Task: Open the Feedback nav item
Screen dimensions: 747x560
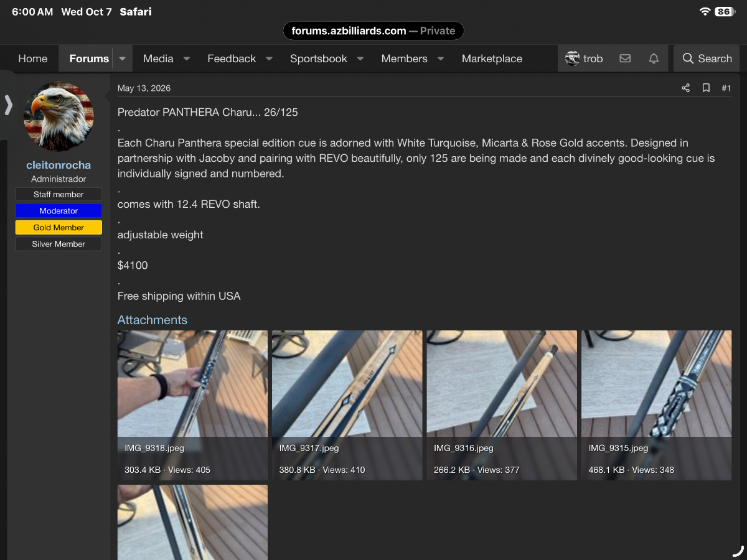Action: (232, 58)
